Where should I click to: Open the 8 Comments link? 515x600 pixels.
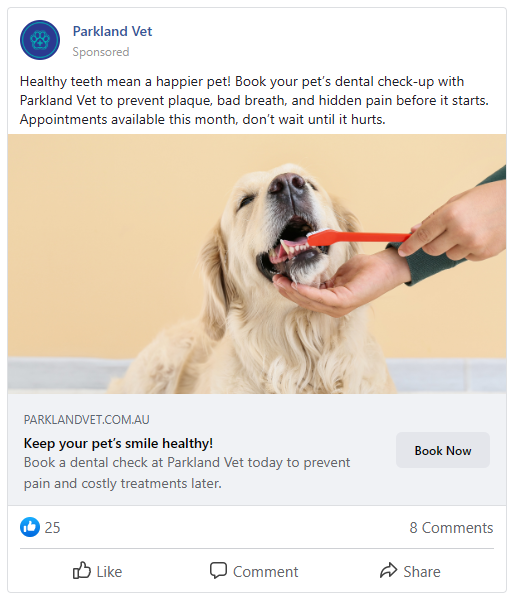[x=451, y=528]
